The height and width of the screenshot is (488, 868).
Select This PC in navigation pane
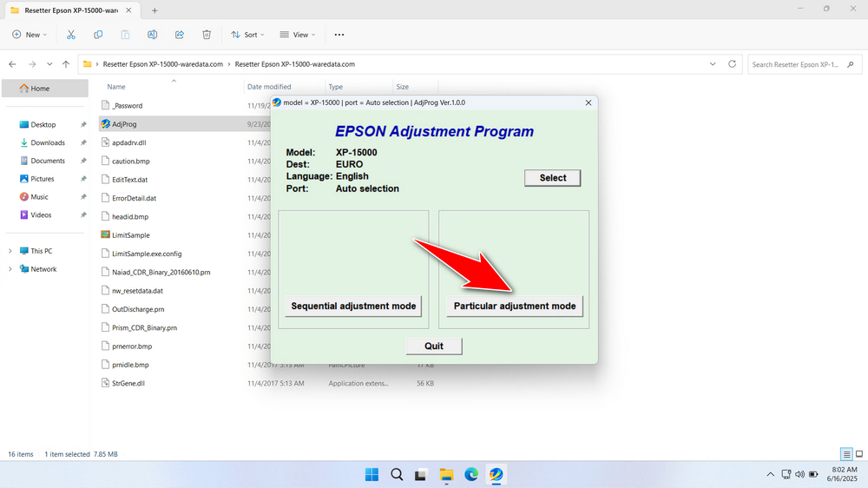coord(41,251)
